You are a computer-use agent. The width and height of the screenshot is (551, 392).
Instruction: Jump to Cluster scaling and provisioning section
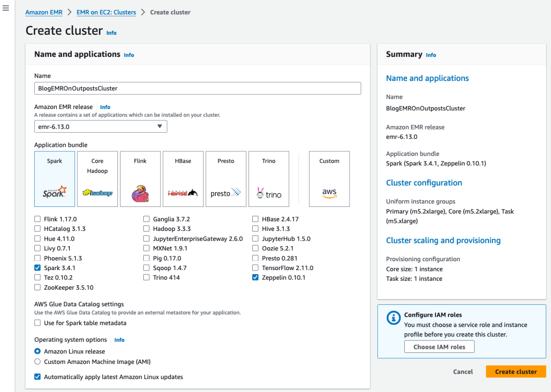pos(443,240)
